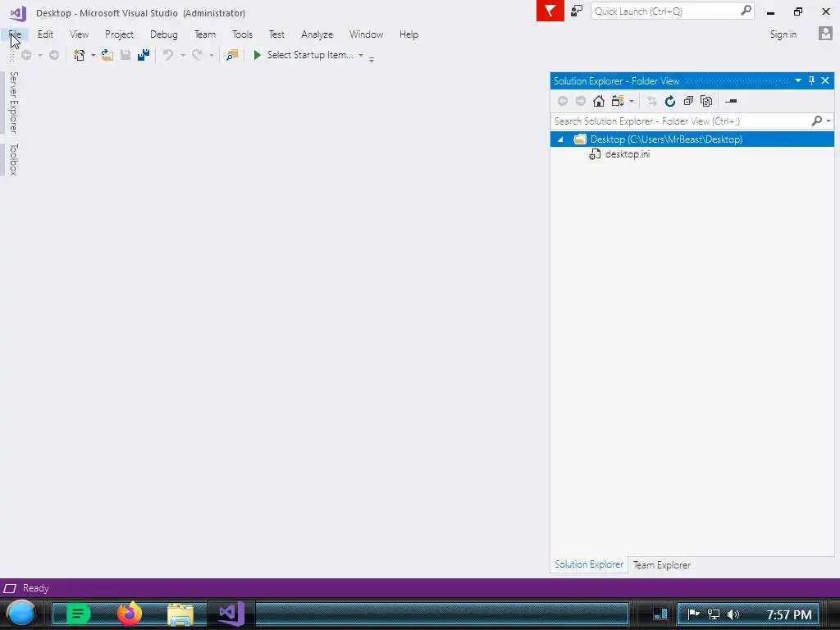This screenshot has width=840, height=630.
Task: Open the Project menu
Action: coord(119,34)
